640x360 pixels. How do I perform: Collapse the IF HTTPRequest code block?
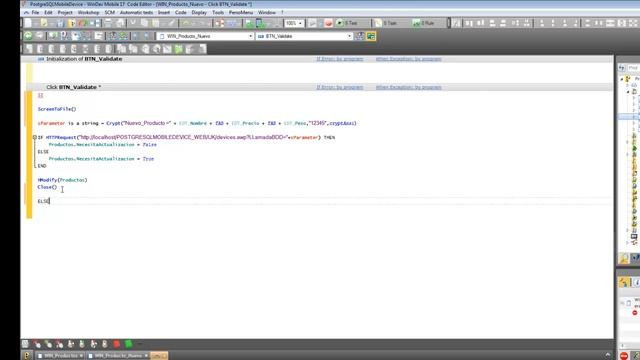point(35,138)
